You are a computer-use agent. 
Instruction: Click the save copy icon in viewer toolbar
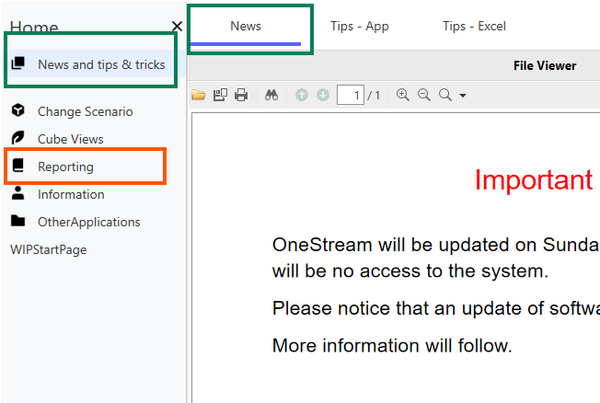click(x=220, y=95)
